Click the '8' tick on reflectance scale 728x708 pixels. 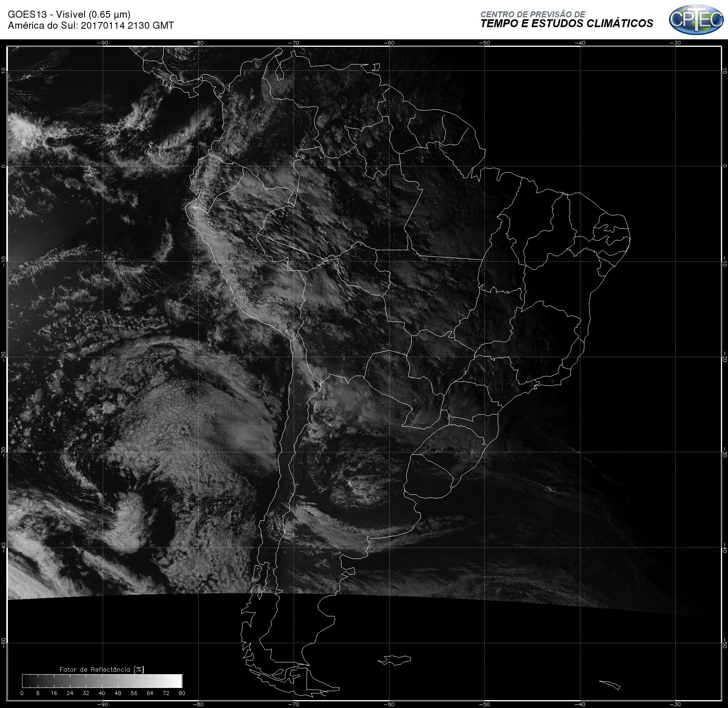[38, 693]
